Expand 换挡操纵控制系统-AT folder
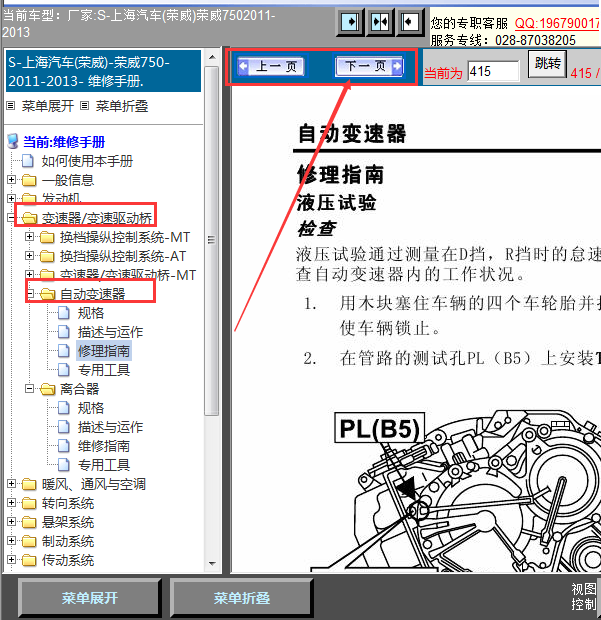The image size is (601, 620). pos(29,255)
